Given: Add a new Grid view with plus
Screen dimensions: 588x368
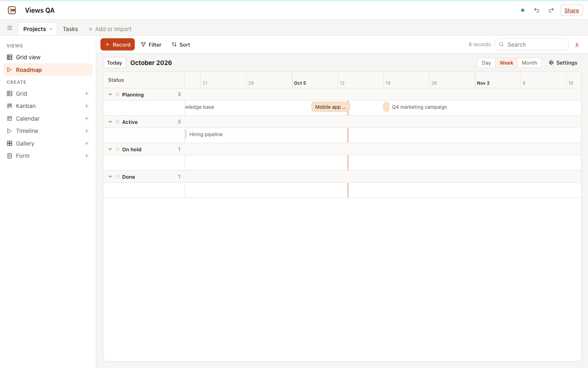Looking at the screenshot, I should click(x=87, y=94).
